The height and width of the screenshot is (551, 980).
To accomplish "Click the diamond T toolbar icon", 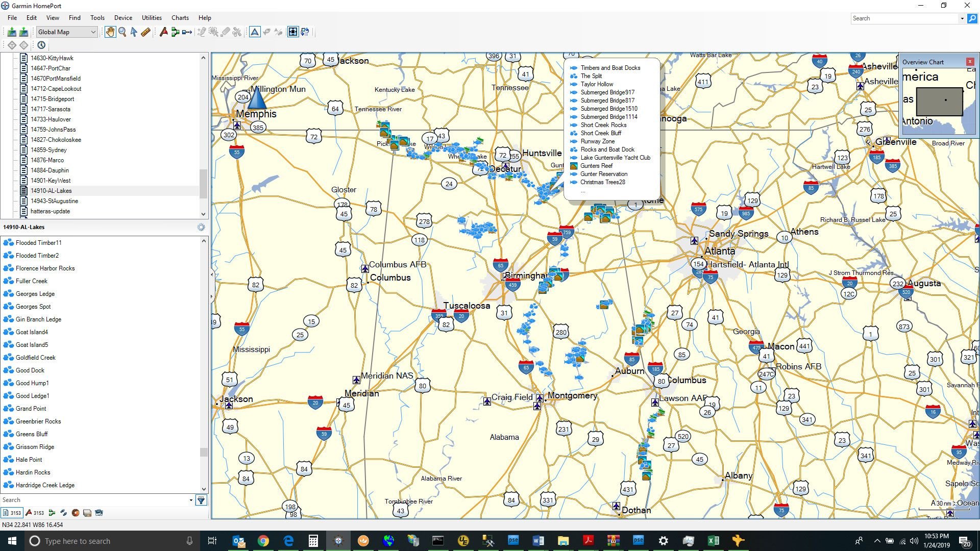I will coord(12,45).
